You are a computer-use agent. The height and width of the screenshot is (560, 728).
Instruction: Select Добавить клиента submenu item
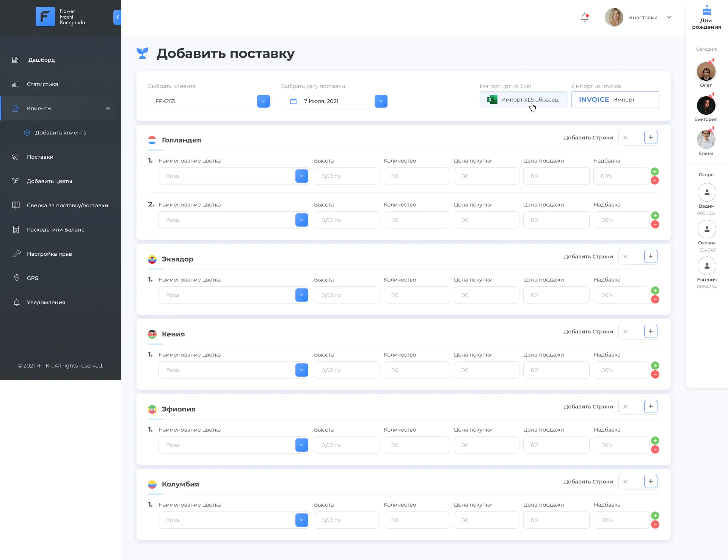tap(61, 133)
